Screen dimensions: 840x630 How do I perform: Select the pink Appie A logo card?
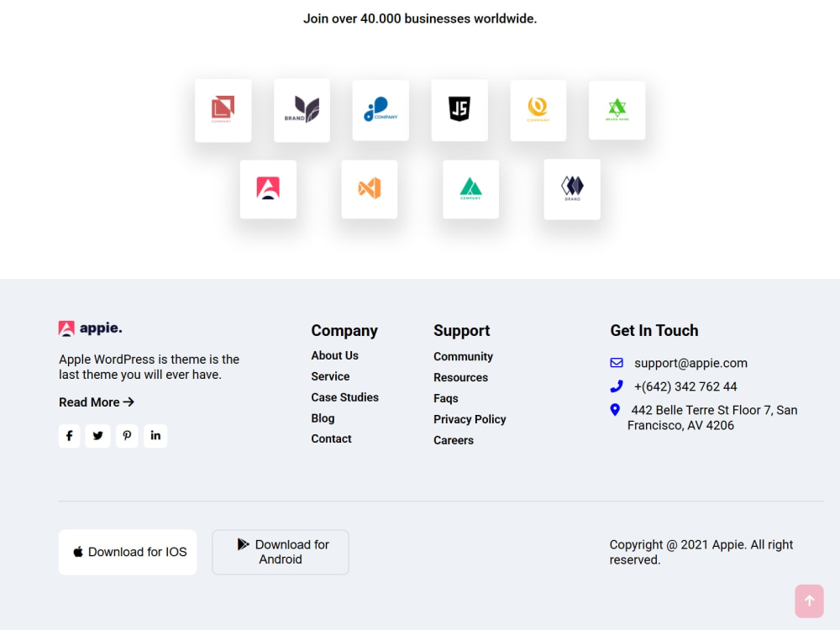click(268, 189)
